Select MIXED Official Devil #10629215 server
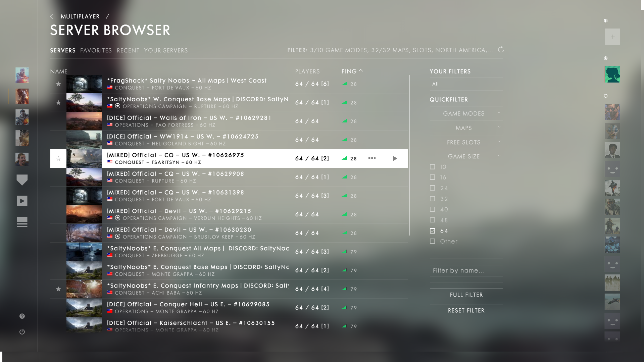The image size is (644, 362). click(x=229, y=214)
